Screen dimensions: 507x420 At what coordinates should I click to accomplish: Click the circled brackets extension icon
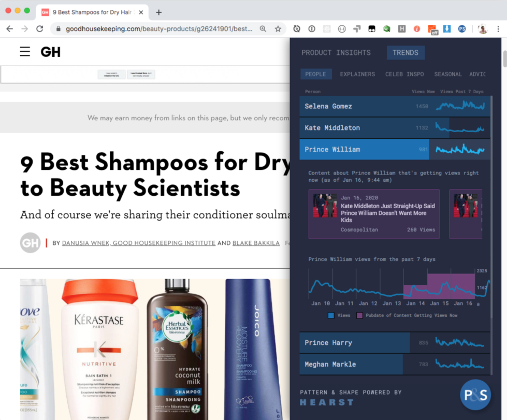click(x=342, y=29)
